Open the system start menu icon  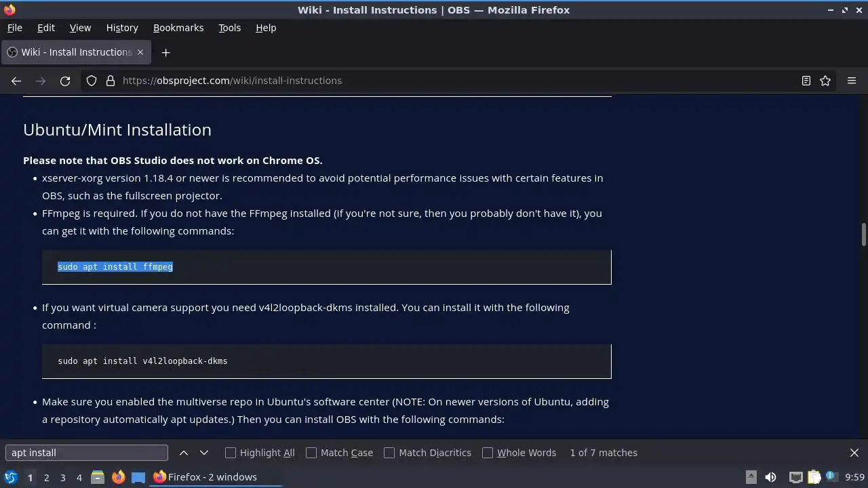(11, 477)
